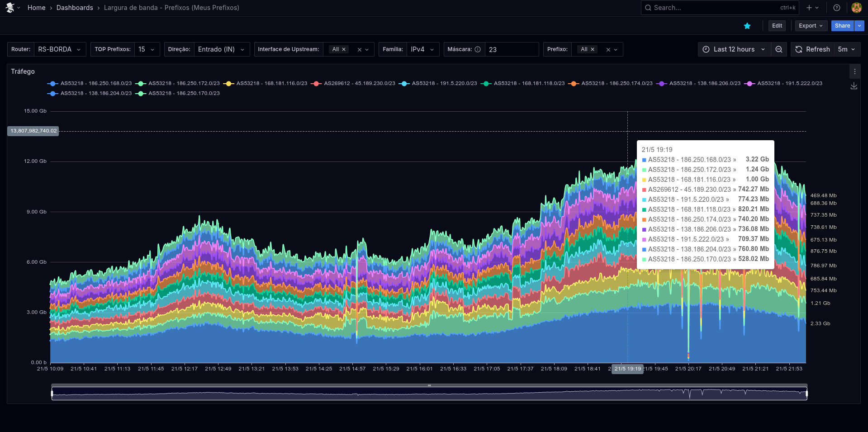Toggle series AS53218 - 186.250.168.0/23 in legend

(96, 84)
